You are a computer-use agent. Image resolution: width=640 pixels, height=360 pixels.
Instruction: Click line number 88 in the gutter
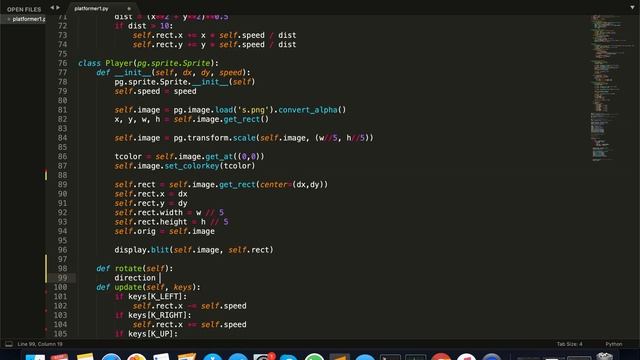62,175
